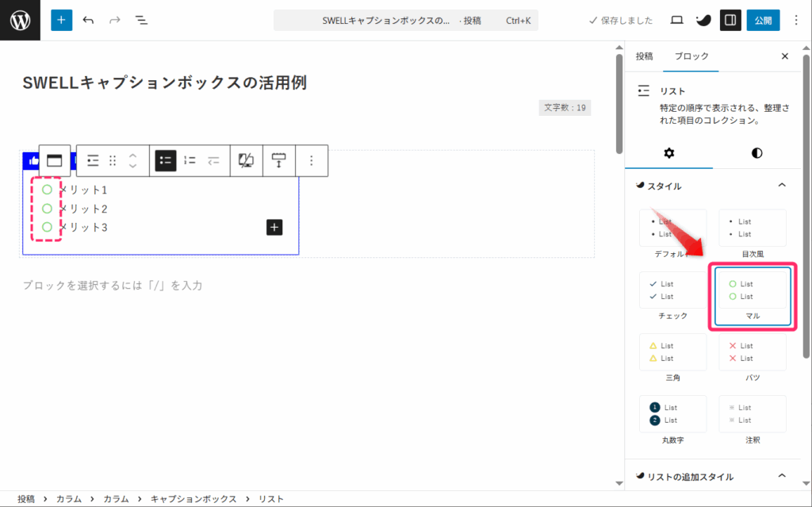Click the list block type icon in toolbar
Viewport: 812px width, 507px height.
pyautogui.click(x=93, y=161)
